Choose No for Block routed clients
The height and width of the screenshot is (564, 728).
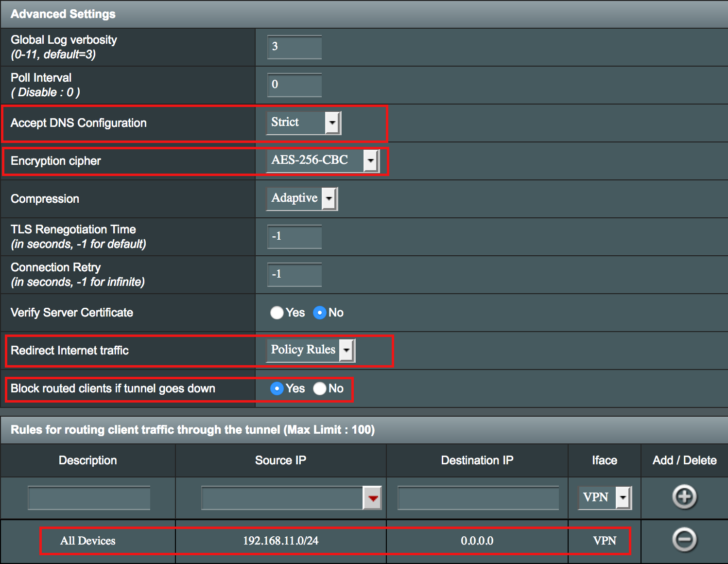[320, 388]
